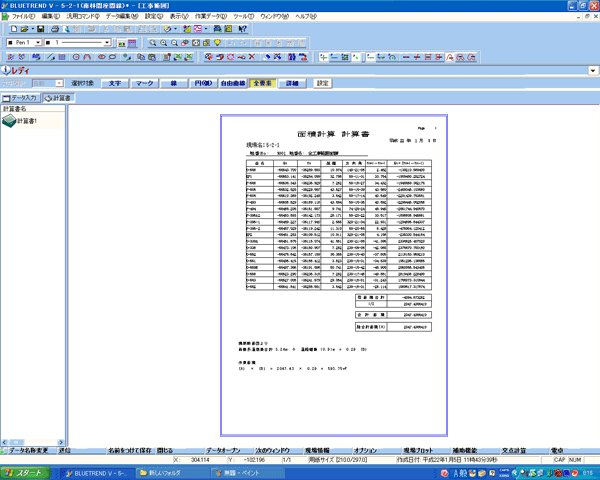Click the Print preview icon
Screen dimensions: 600x480
[x=66, y=29]
